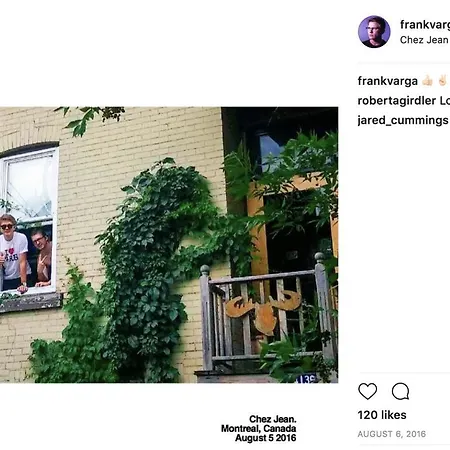Open comments with the speech bubble icon
This screenshot has width=450, height=450.
[400, 391]
